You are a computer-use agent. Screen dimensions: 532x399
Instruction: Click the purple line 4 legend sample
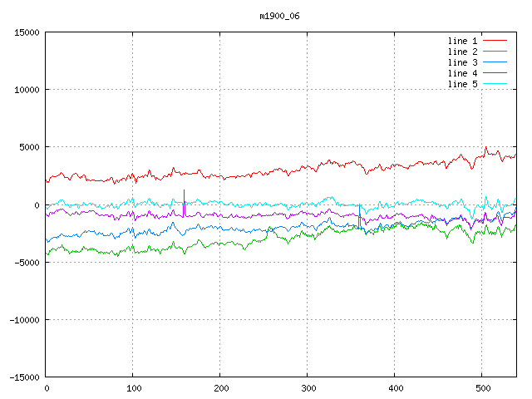pos(495,72)
